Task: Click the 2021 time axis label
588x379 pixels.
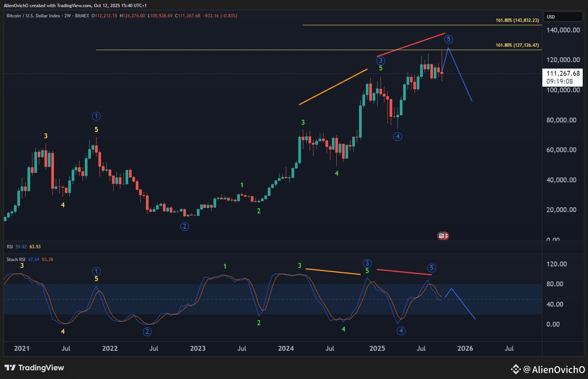Action: 21,348
